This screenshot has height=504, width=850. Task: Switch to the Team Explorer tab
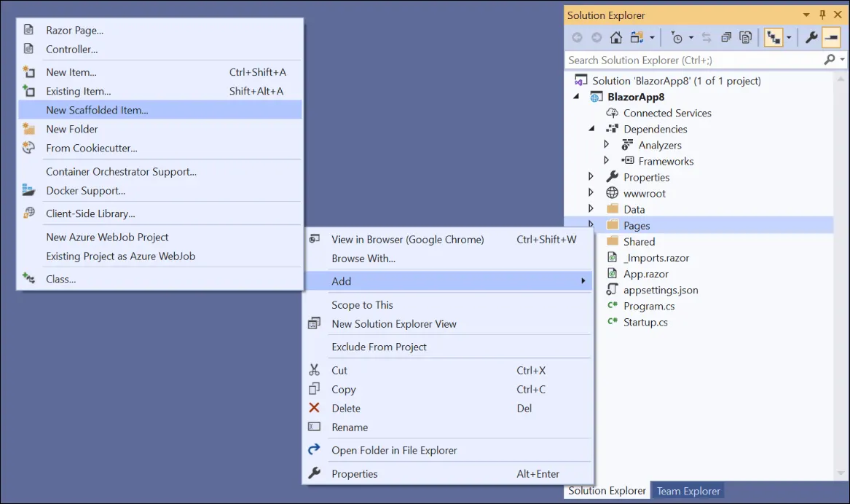(688, 491)
